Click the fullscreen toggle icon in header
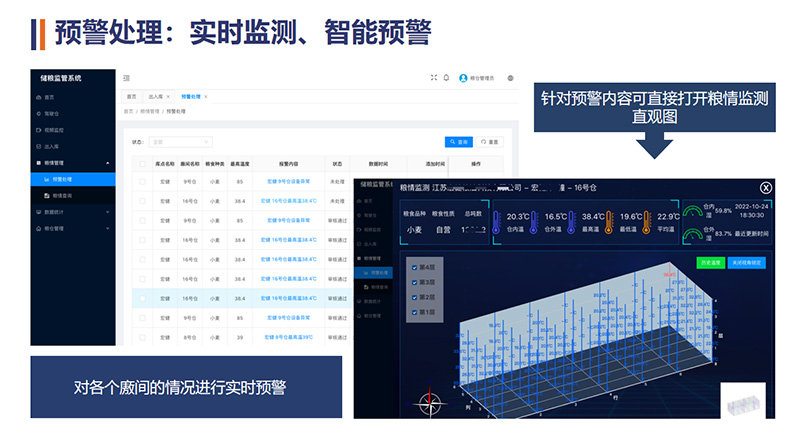The image size is (800, 448). point(433,78)
